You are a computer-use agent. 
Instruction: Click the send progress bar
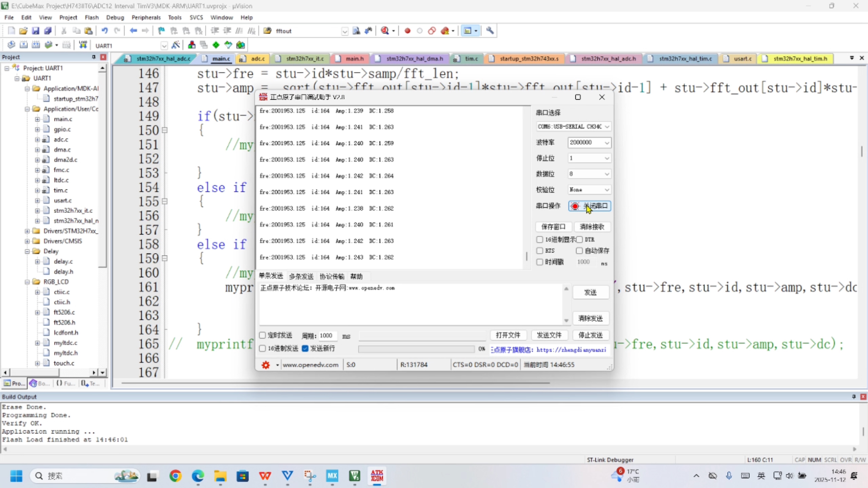pos(416,349)
